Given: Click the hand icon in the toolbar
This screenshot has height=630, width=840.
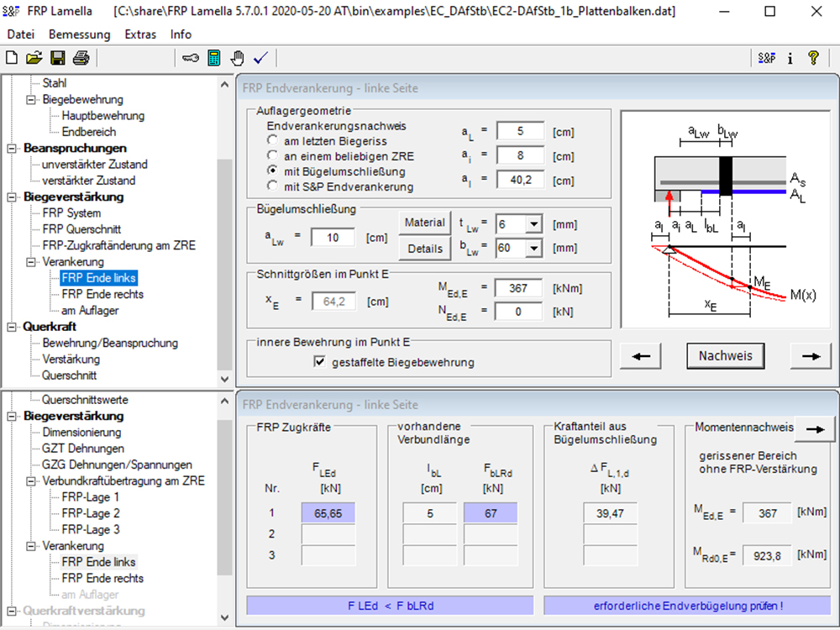Looking at the screenshot, I should (238, 57).
